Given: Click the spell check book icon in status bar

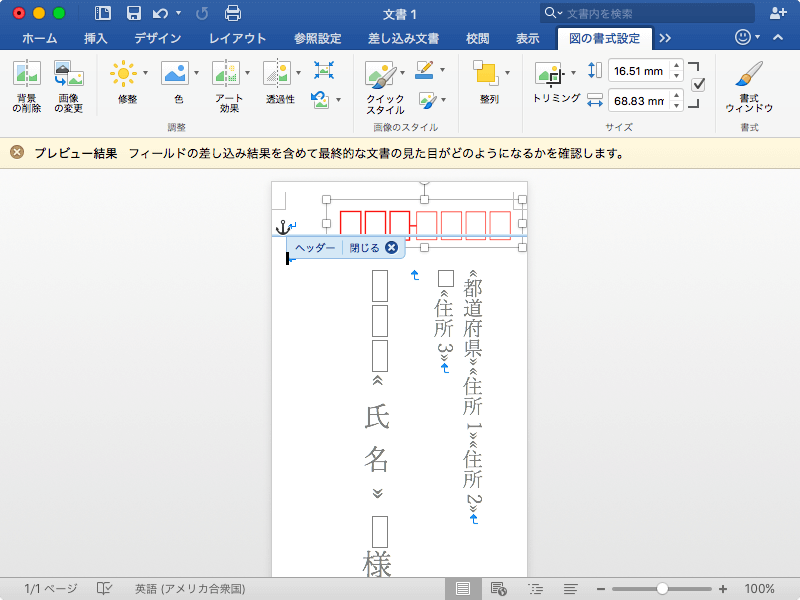Looking at the screenshot, I should [x=104, y=589].
